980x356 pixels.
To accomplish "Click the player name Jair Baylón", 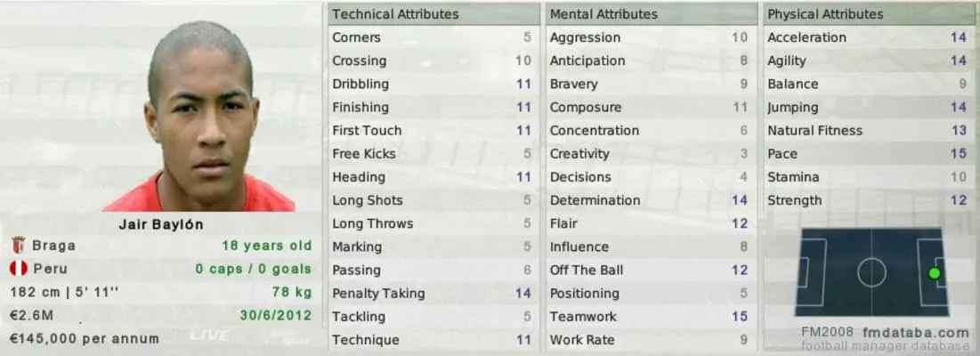I will tap(160, 224).
